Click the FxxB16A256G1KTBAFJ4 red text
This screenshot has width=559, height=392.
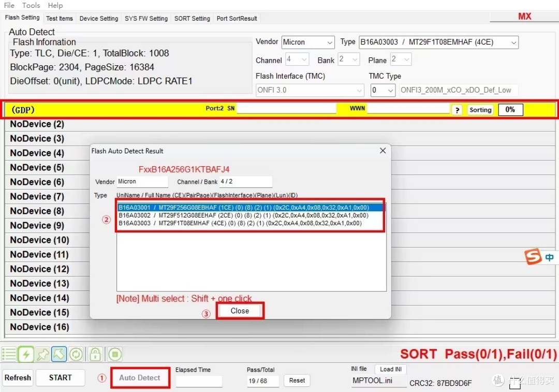click(184, 169)
